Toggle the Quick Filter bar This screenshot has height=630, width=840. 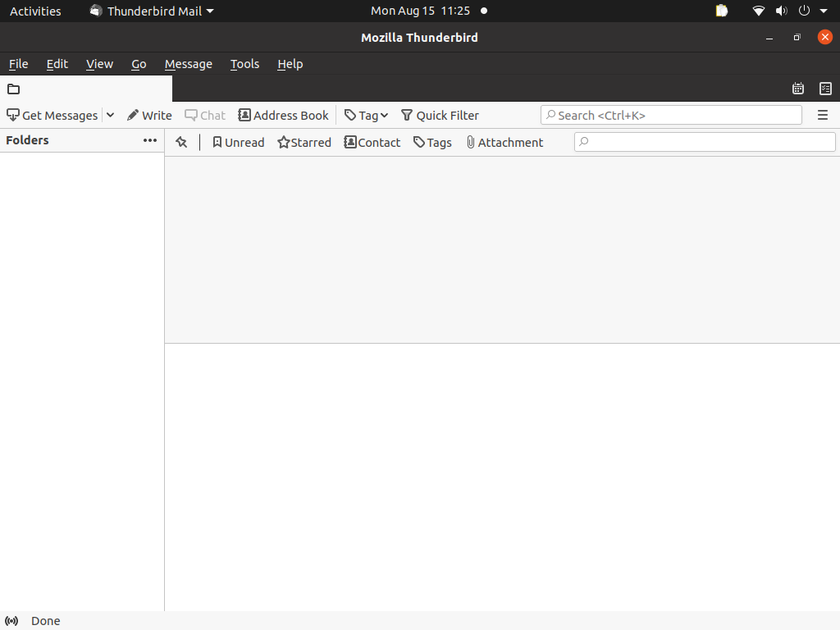click(x=440, y=115)
